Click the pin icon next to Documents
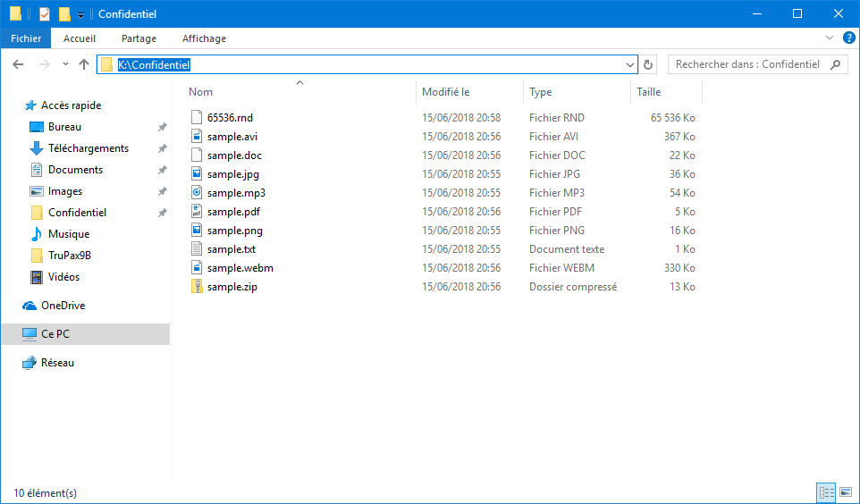 (x=163, y=170)
